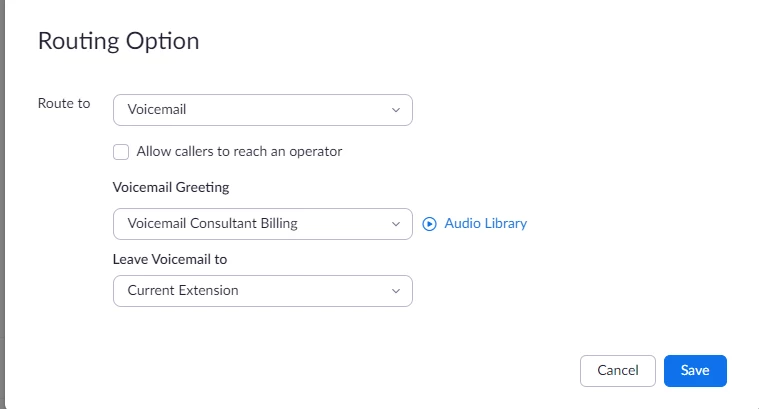
Task: Expand chevron arrow in Route to Voicemail field
Action: pos(396,110)
